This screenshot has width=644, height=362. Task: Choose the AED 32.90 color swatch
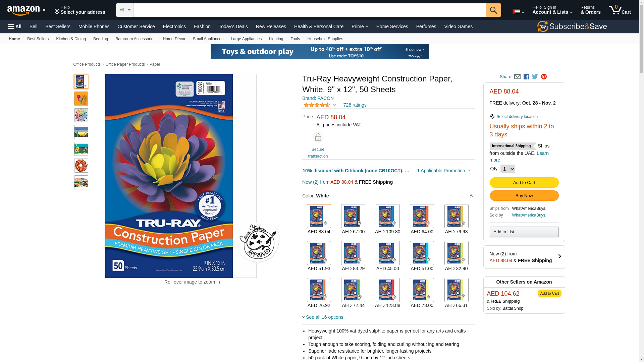click(x=456, y=256)
